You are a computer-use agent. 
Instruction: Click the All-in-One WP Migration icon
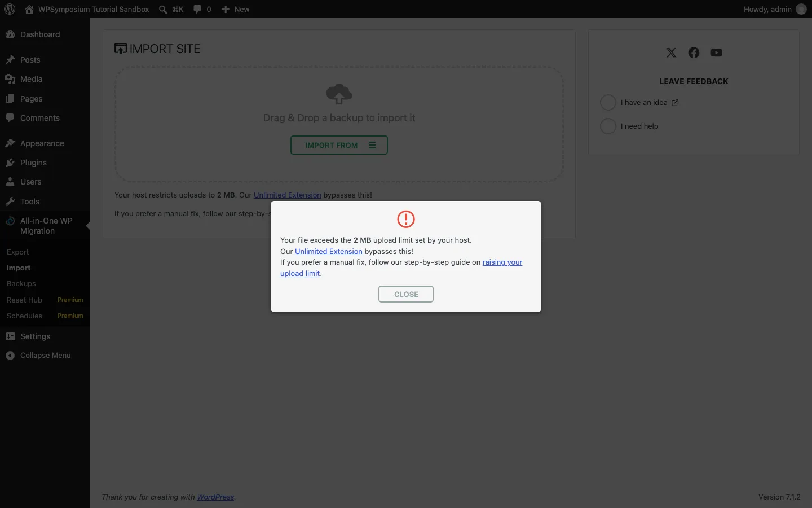click(x=10, y=221)
